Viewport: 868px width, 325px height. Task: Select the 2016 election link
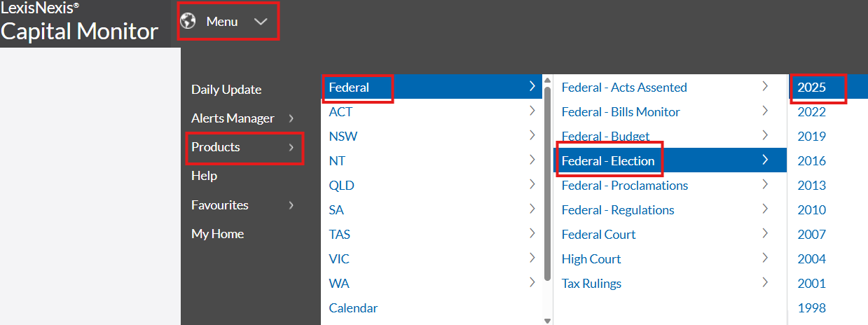[811, 161]
